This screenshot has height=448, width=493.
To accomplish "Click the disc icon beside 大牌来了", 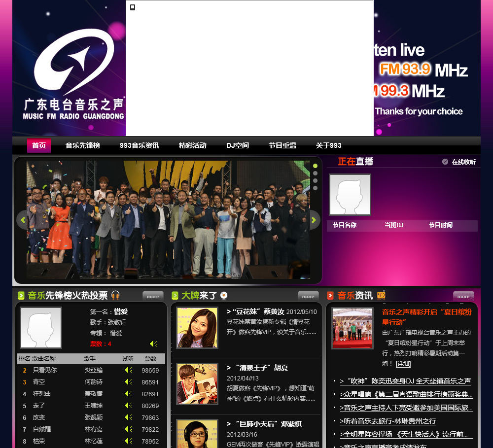I will tap(224, 295).
